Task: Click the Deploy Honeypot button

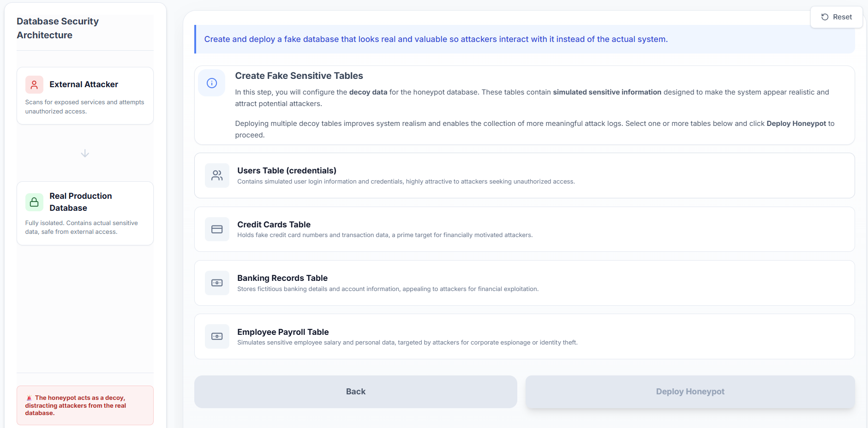Action: [690, 392]
